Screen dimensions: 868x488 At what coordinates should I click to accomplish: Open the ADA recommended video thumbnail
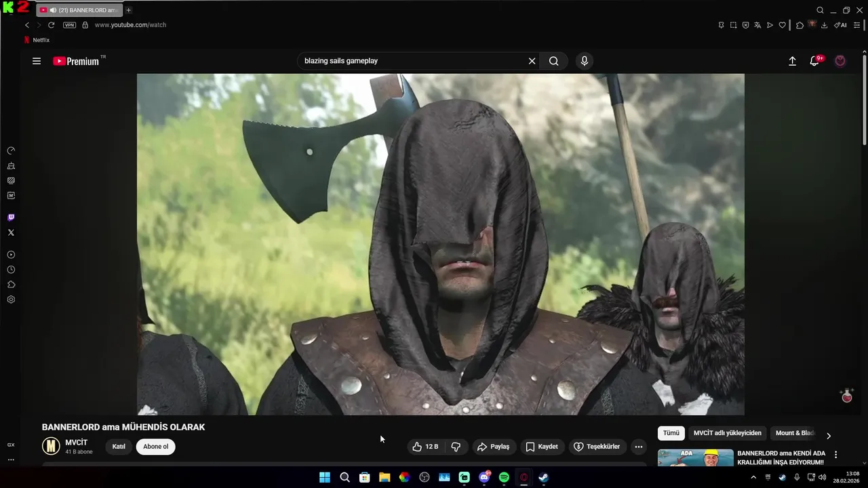coord(696,457)
